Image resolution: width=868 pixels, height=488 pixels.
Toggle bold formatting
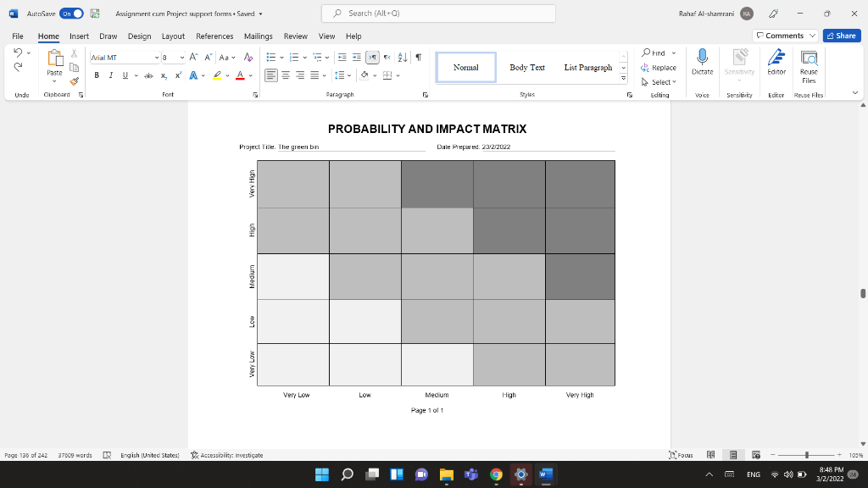tap(97, 75)
